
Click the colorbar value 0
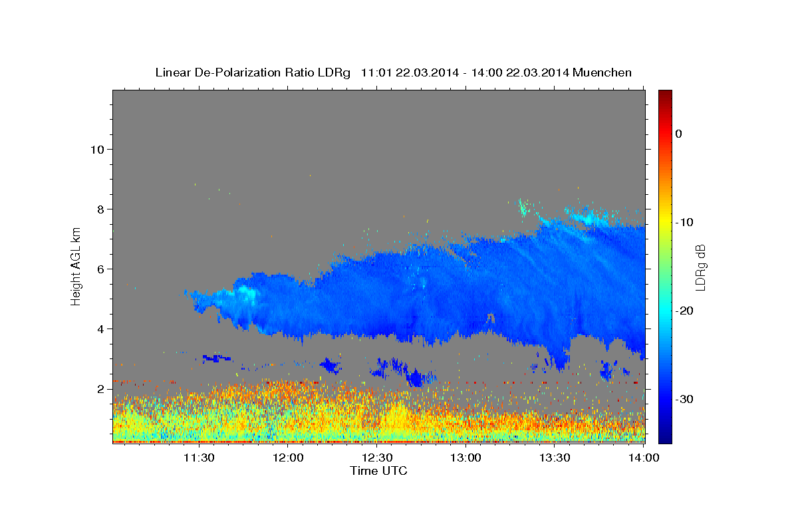point(679,134)
